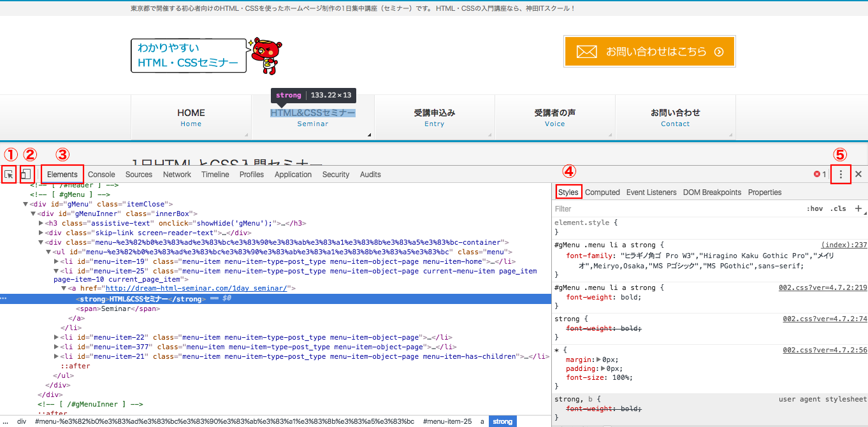The image size is (868, 427).
Task: Select the span Seminar DOM line
Action: (118, 308)
